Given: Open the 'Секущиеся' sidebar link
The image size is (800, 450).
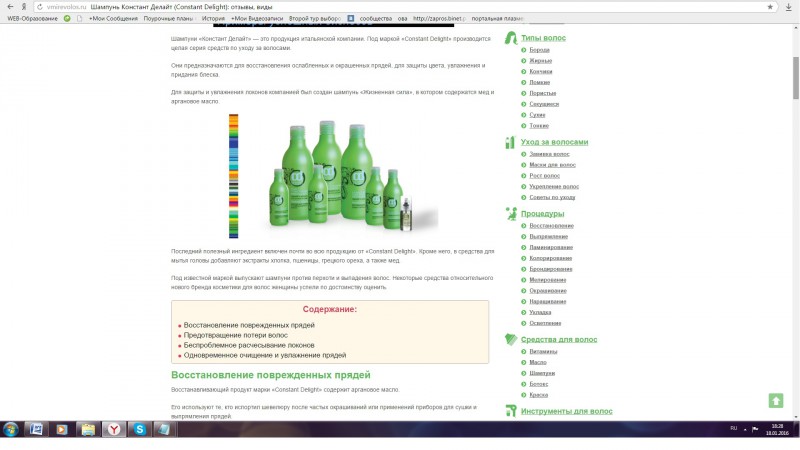Looking at the screenshot, I should click(x=544, y=104).
